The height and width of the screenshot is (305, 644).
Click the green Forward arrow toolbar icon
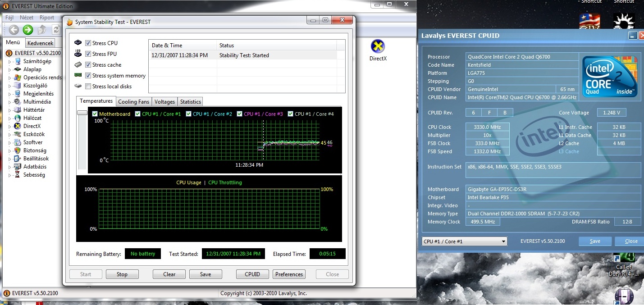pyautogui.click(x=28, y=30)
